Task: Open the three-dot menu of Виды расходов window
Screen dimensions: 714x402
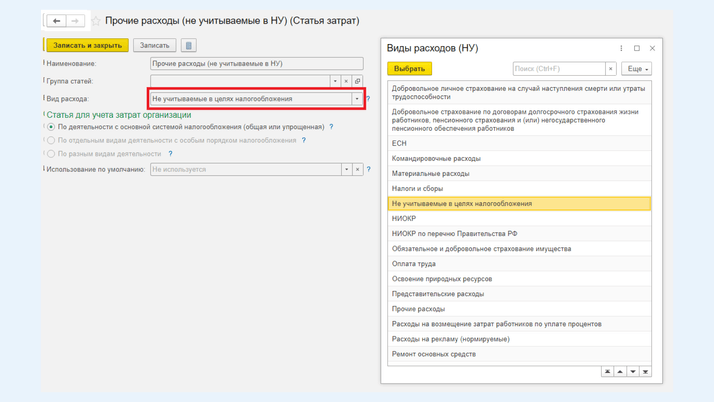Action: (x=621, y=48)
